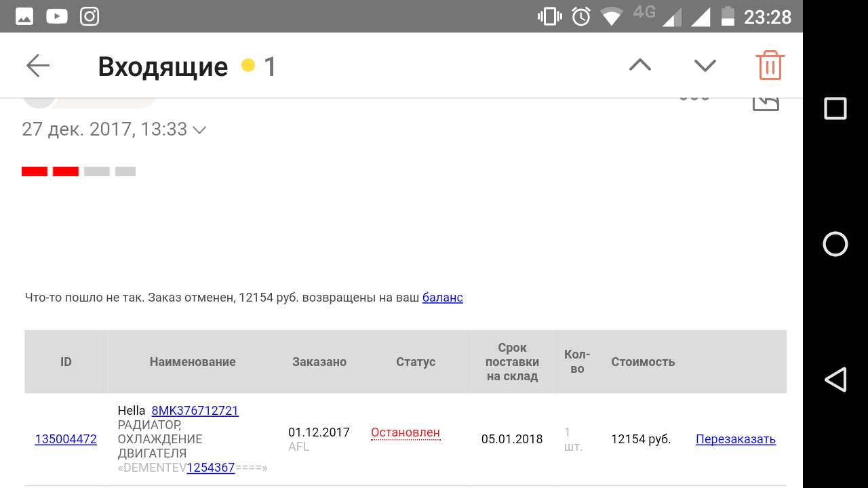Open next message with down chevron
Viewport: 868px width, 488px height.
click(x=705, y=65)
